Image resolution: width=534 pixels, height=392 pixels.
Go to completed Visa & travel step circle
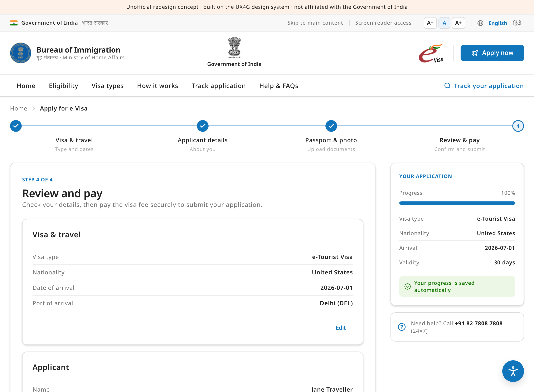[16, 126]
